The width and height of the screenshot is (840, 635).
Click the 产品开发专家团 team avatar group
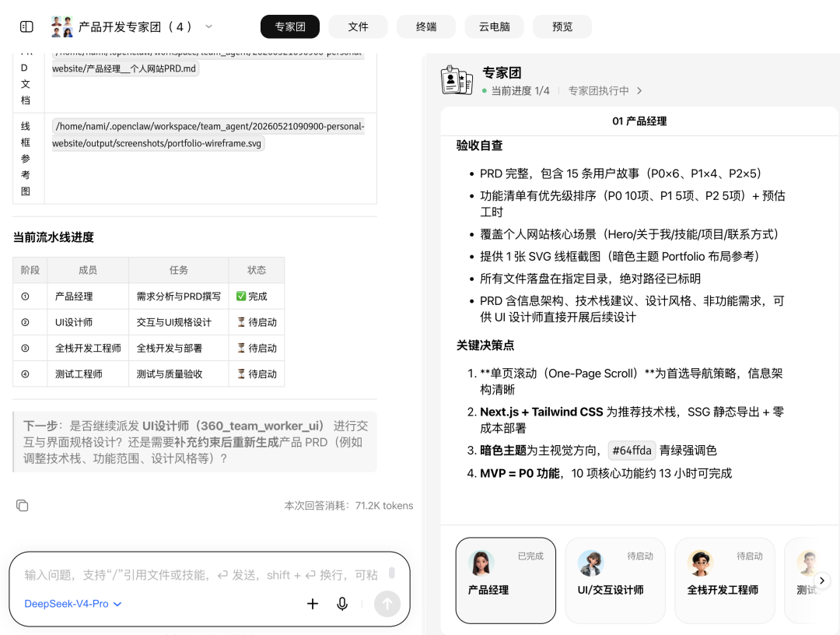[61, 26]
